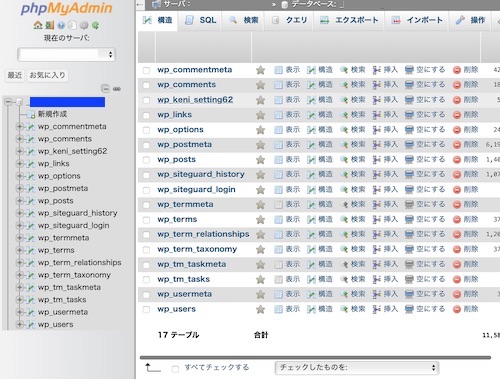Open the settings gear icon in sidebar
This screenshot has height=379, width=500.
click(x=84, y=25)
